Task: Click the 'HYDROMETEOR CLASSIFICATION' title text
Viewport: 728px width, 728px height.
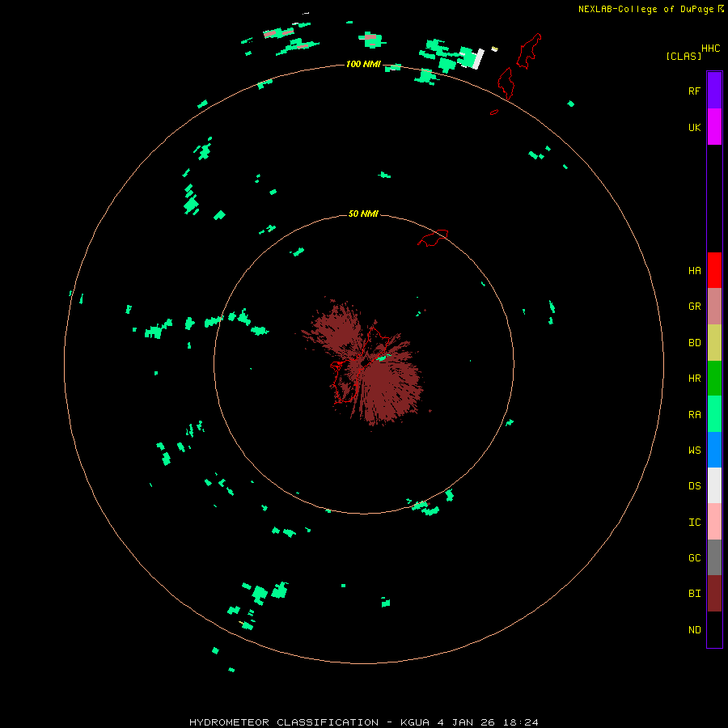Action: click(284, 722)
